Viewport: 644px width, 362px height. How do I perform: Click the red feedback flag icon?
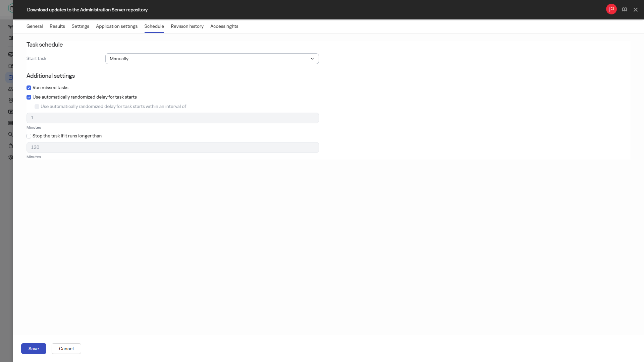tap(611, 9)
